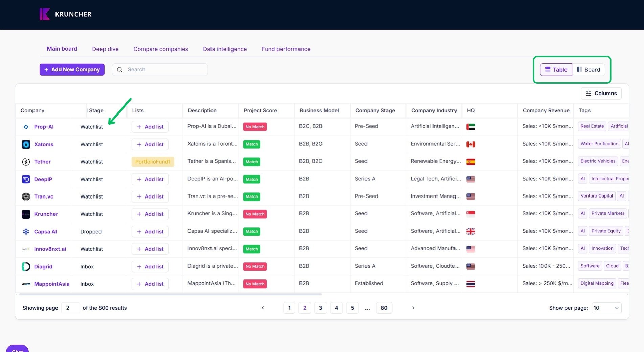This screenshot has height=352, width=644.
Task: Click the horizontal table scrollbar
Action: (171, 295)
